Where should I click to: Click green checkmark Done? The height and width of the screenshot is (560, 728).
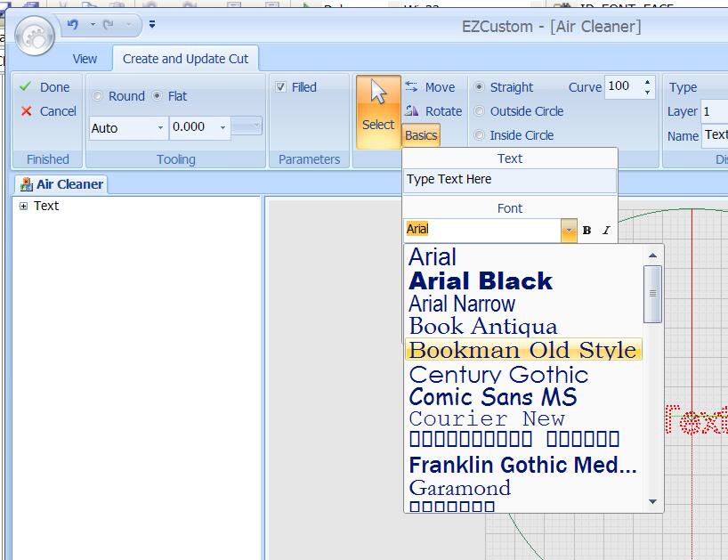pos(45,87)
